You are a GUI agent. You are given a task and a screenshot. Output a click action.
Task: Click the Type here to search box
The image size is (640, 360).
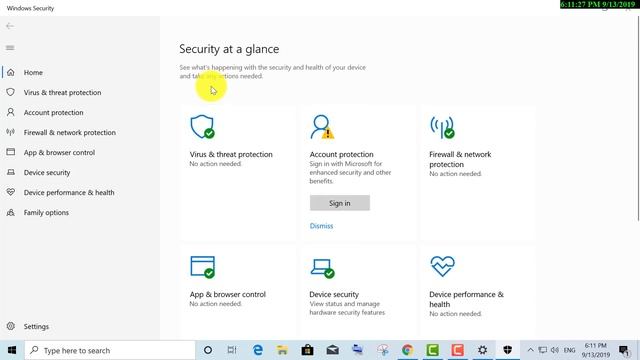click(110, 350)
